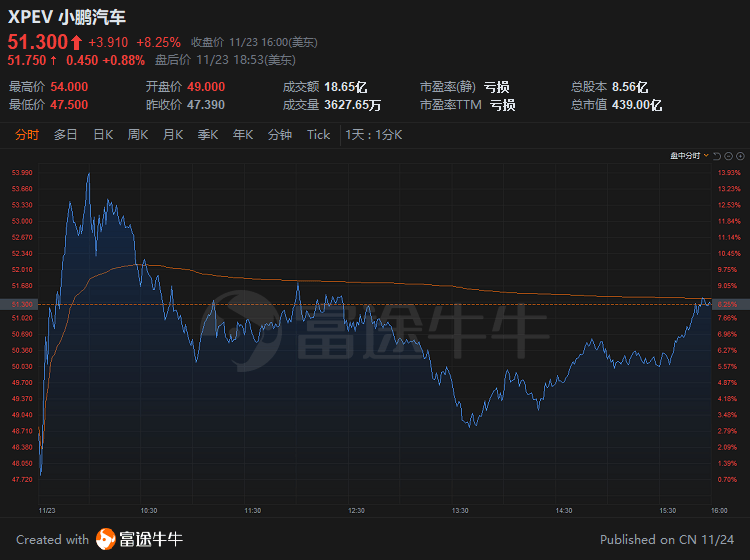Click the XPEV 小鹏汽车 stock title
This screenshot has height=560, width=750.
click(x=67, y=17)
